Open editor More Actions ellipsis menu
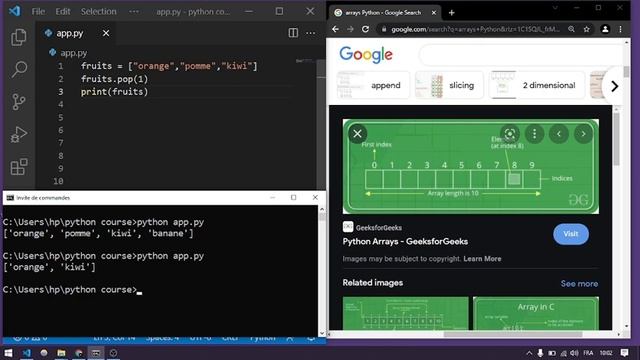This screenshot has width=640, height=360. (x=311, y=33)
